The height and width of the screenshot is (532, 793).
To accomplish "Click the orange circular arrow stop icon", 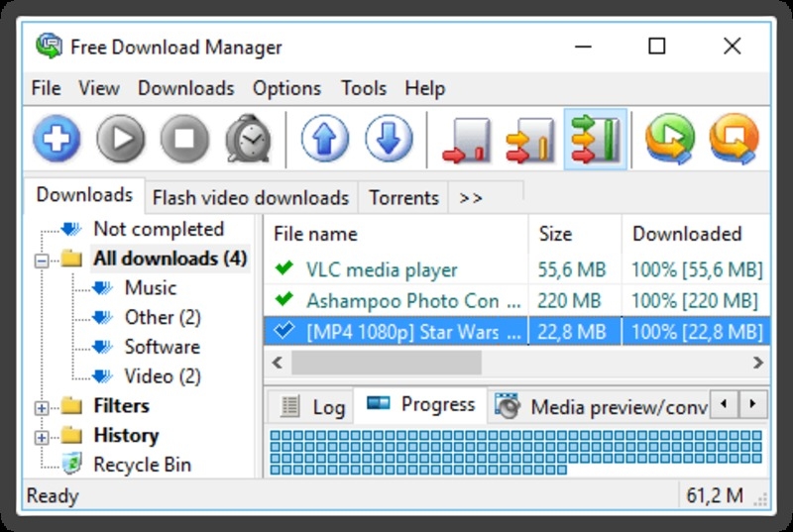I will pyautogui.click(x=734, y=139).
